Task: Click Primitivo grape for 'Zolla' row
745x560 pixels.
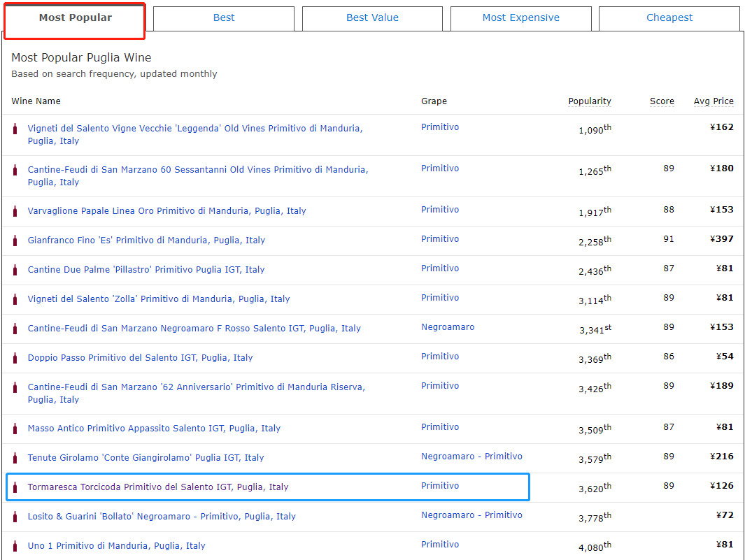Action: [440, 299]
